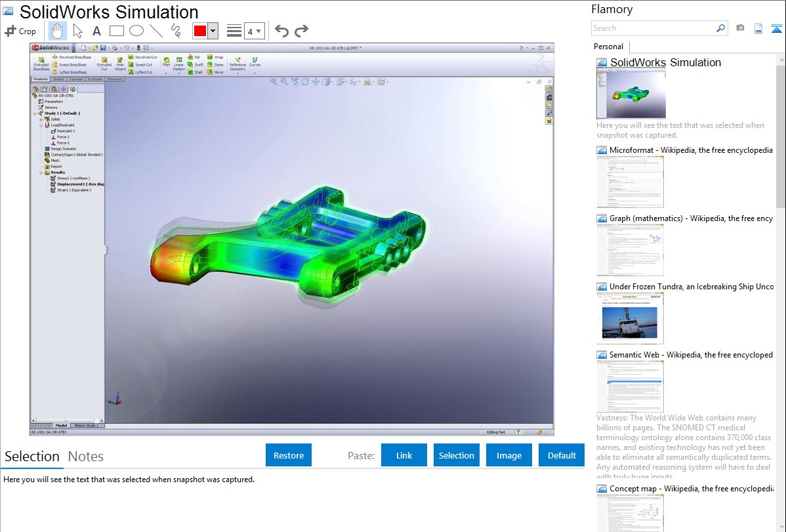Open the line width dropdown
This screenshot has height=532, width=786.
254,31
